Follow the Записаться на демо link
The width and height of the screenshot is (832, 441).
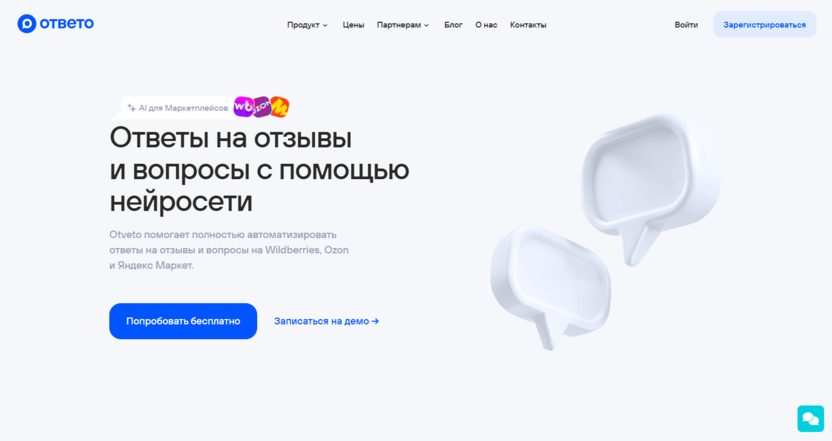(x=326, y=321)
